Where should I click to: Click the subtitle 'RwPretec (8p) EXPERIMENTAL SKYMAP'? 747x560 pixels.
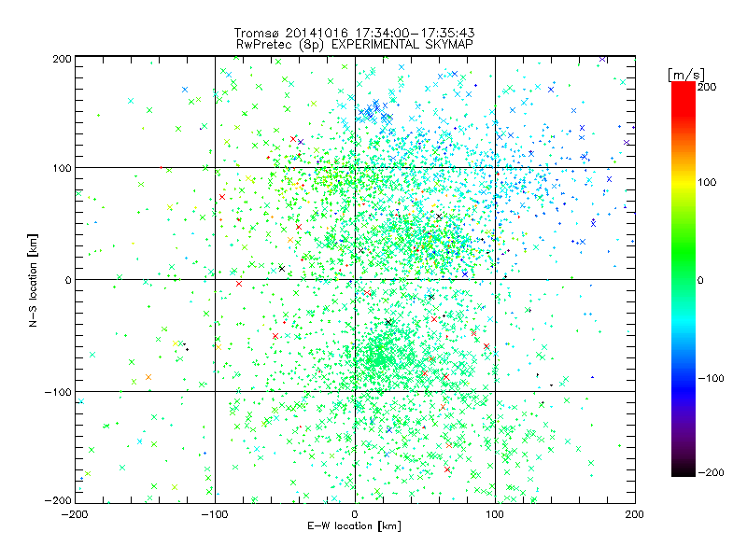(355, 44)
